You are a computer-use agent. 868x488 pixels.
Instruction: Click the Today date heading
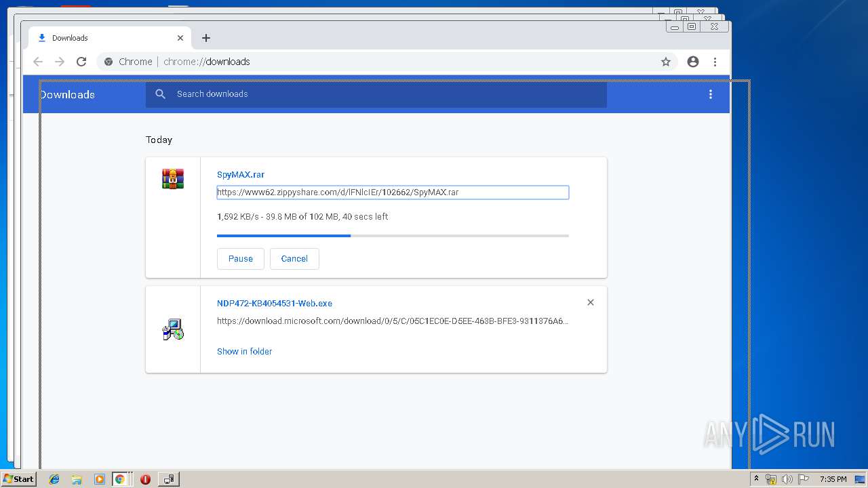click(x=159, y=140)
